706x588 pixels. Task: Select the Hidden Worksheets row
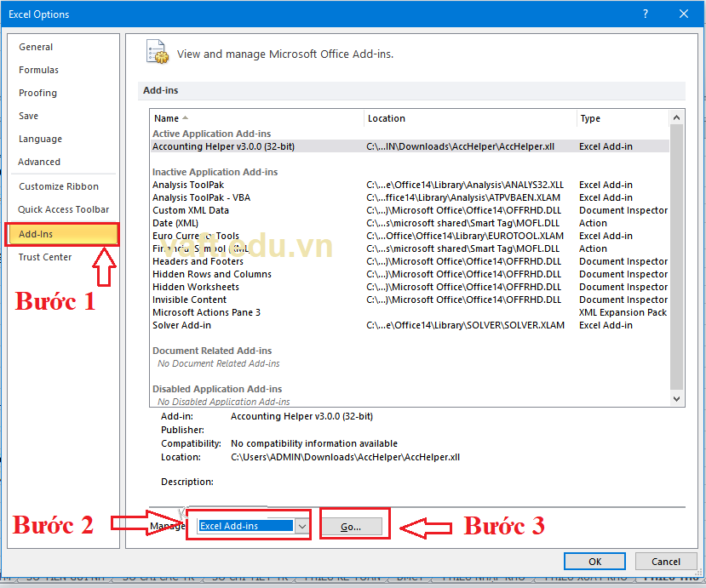pos(410,287)
